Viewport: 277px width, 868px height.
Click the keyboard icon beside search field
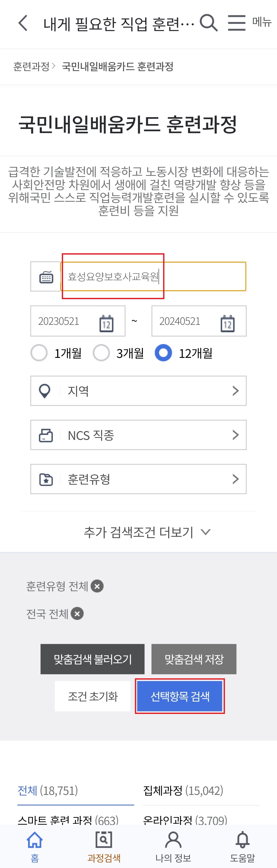click(x=46, y=277)
